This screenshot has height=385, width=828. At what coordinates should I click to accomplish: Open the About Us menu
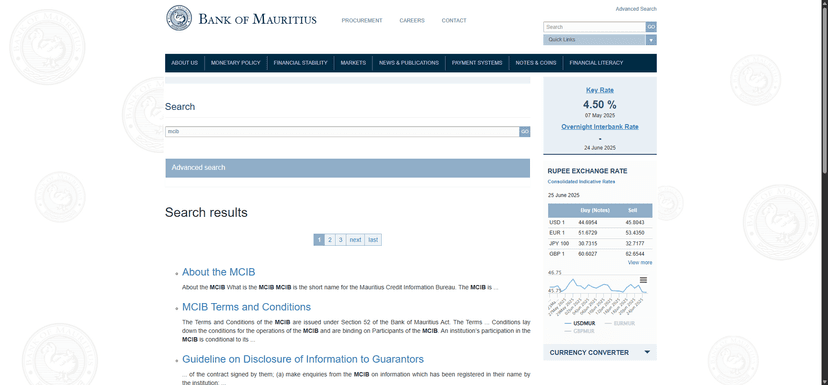tap(184, 63)
